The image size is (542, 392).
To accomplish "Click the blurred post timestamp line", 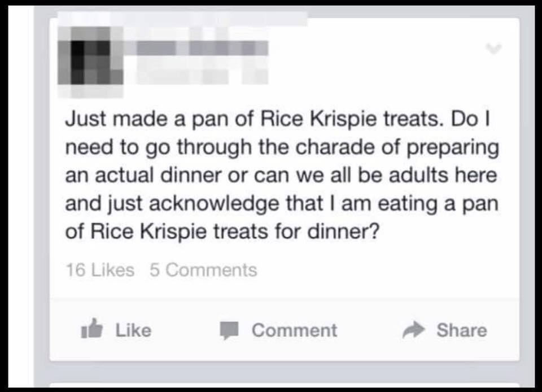I will 202,76.
